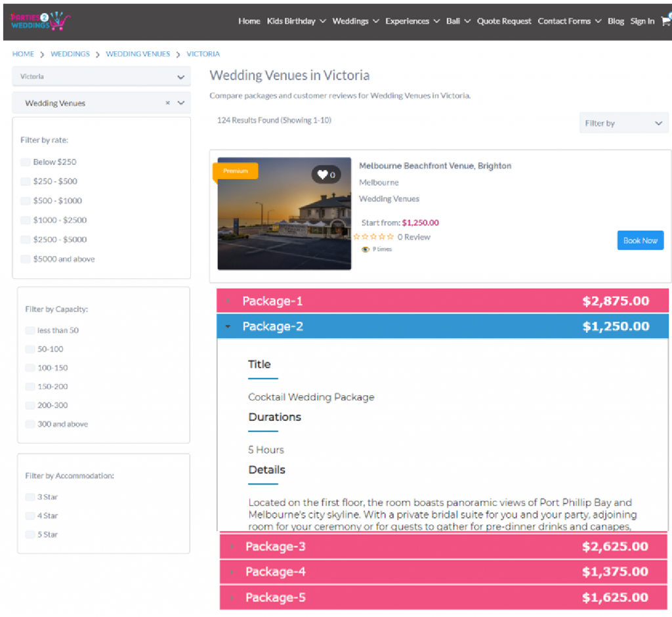Open the Victoria location dropdown
The image size is (672, 617).
click(x=101, y=77)
